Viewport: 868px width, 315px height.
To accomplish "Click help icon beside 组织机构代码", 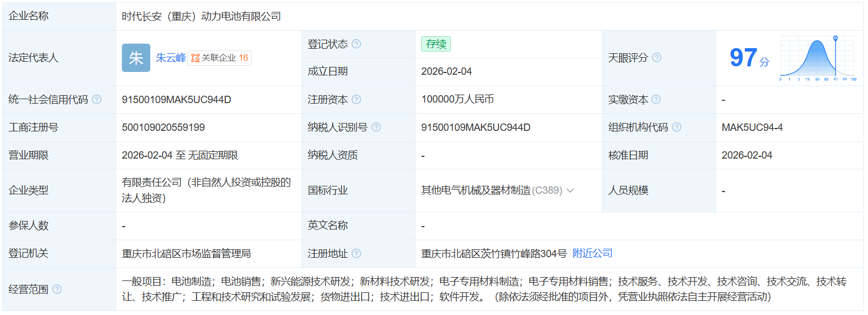I will pyautogui.click(x=676, y=127).
